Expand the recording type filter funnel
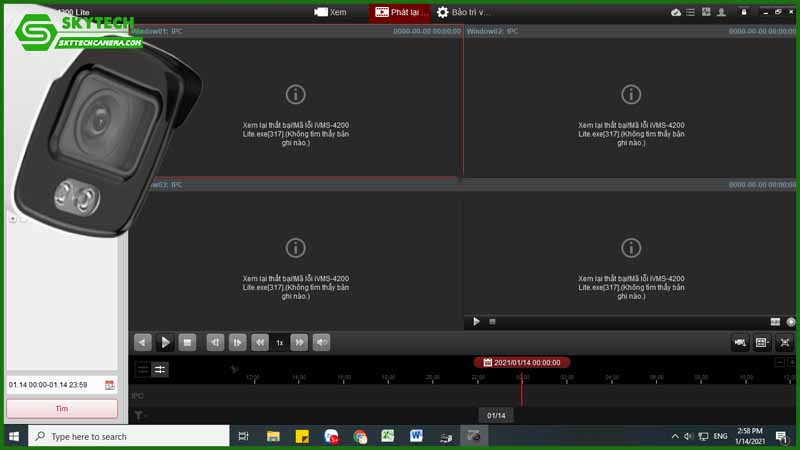800x450 pixels. (x=141, y=415)
